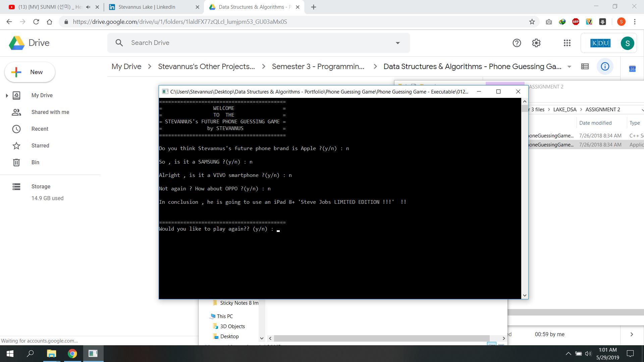Open Google Calendar side panel icon

pos(632,69)
